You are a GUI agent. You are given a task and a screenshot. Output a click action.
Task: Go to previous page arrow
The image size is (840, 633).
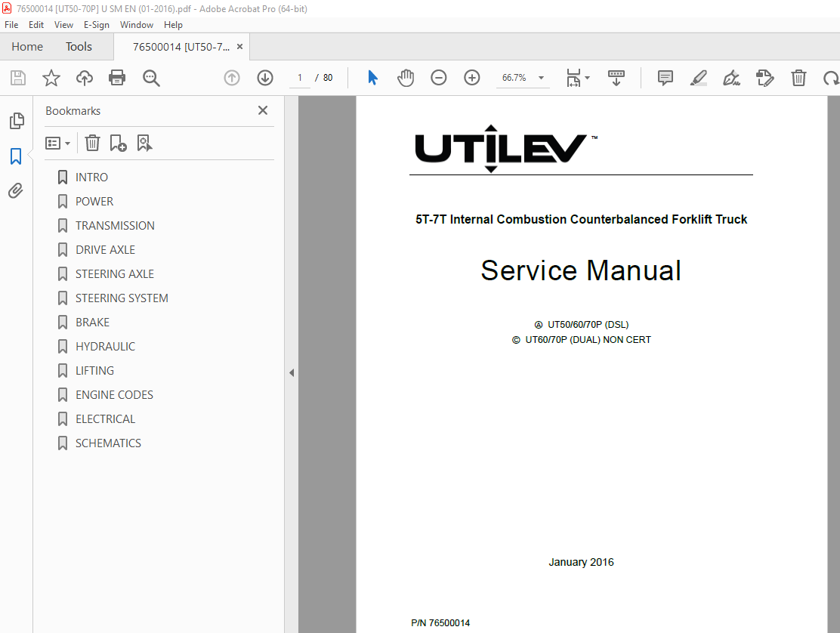click(x=231, y=79)
